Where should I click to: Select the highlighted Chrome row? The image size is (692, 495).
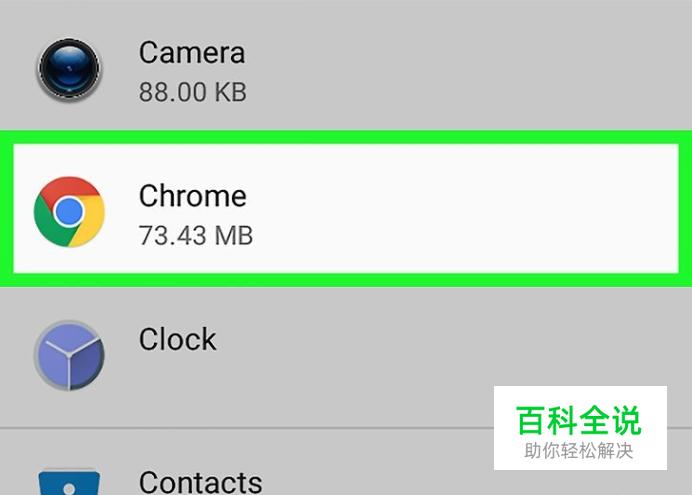tap(346, 208)
